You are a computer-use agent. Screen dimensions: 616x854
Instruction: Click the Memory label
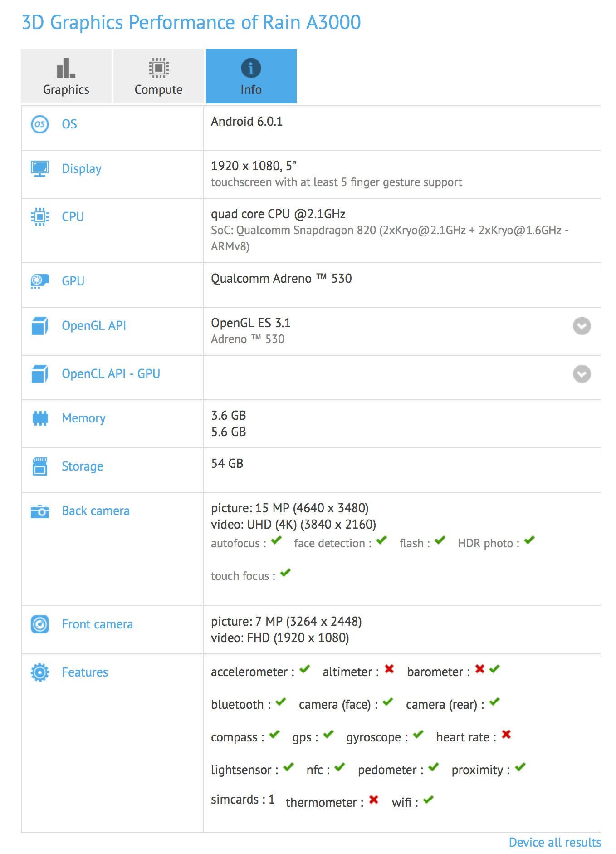pos(84,418)
